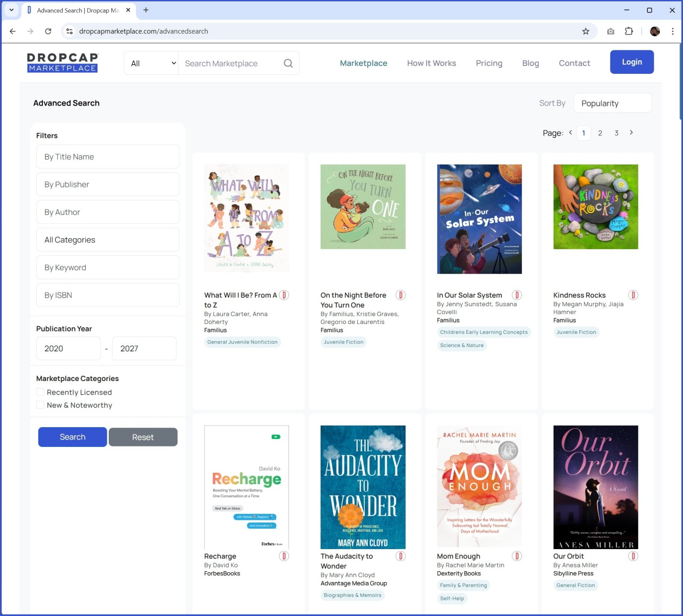Click the Dropcap Marketplace logo
This screenshot has width=683, height=616.
click(x=63, y=63)
